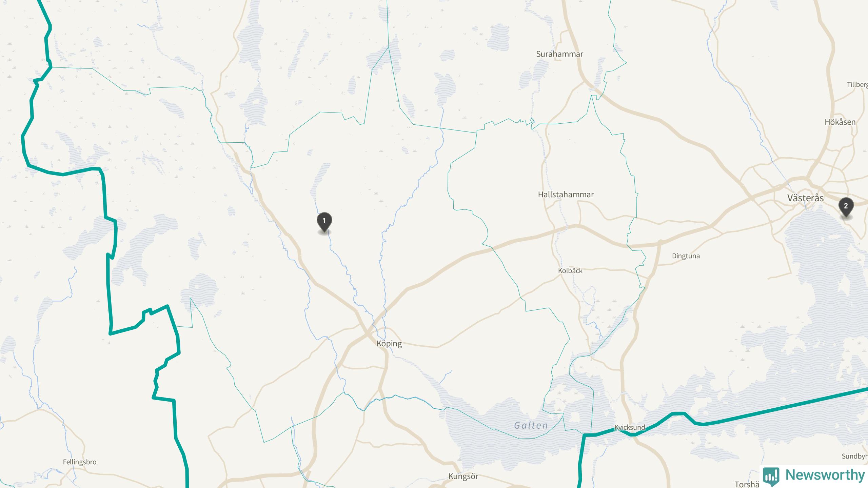Click the Surahammar town label

pos(559,54)
